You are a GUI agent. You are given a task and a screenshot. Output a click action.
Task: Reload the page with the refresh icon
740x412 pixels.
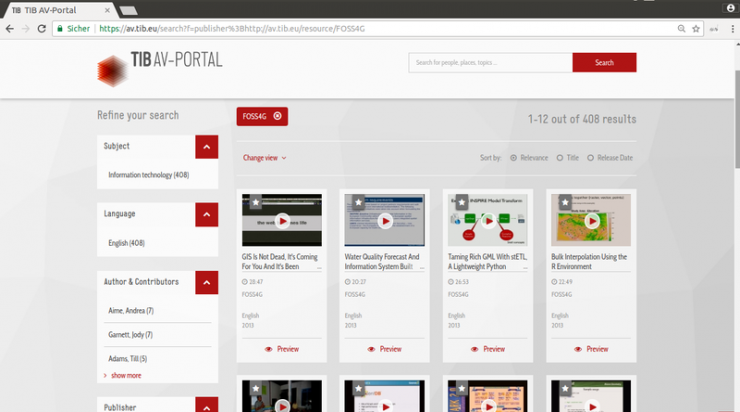[x=42, y=29]
